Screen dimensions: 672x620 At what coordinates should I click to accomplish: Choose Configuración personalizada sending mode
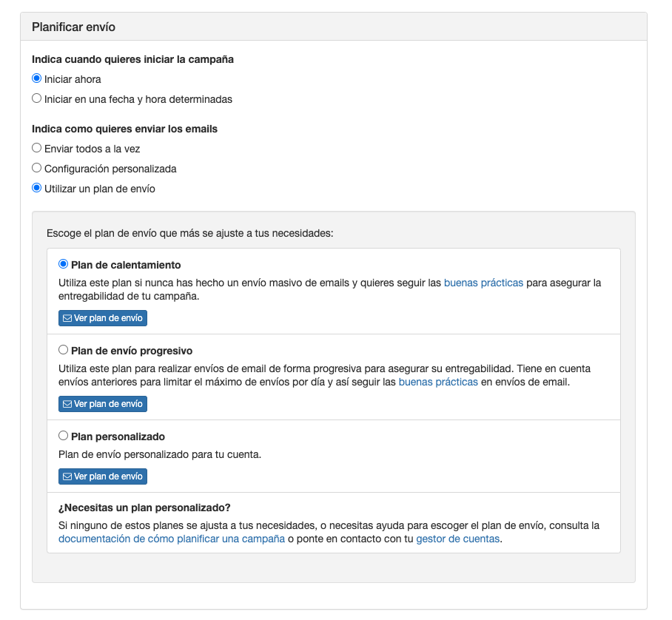click(36, 167)
